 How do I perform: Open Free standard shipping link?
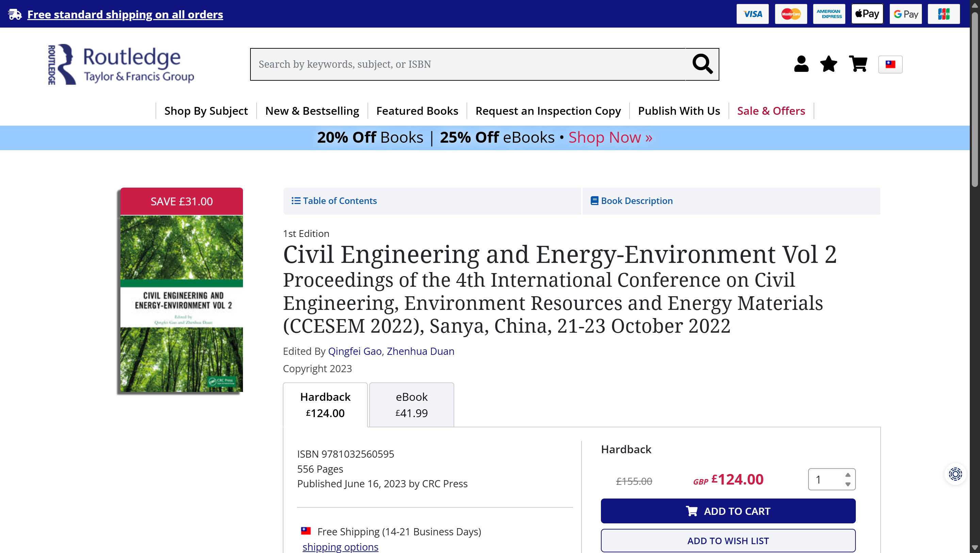[x=125, y=14]
